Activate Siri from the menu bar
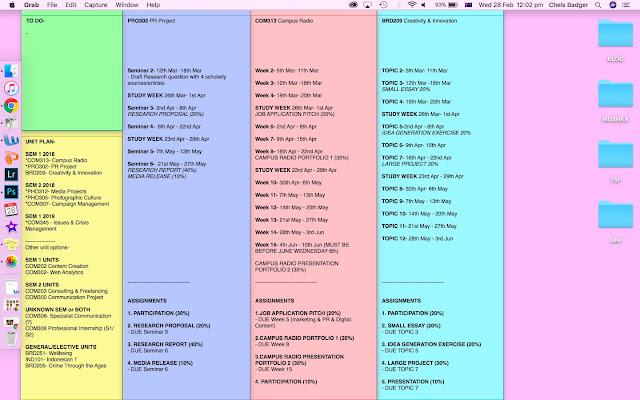The width and height of the screenshot is (640, 400). (x=613, y=5)
